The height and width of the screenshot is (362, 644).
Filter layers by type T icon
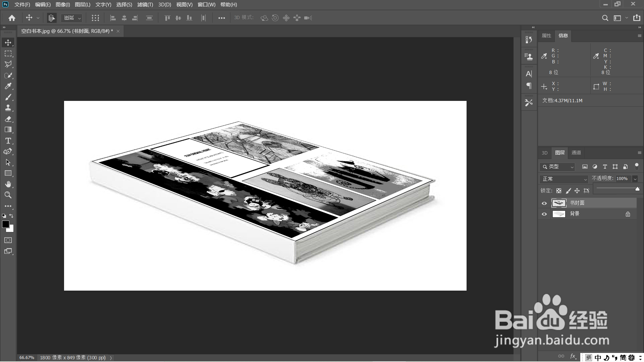605,167
